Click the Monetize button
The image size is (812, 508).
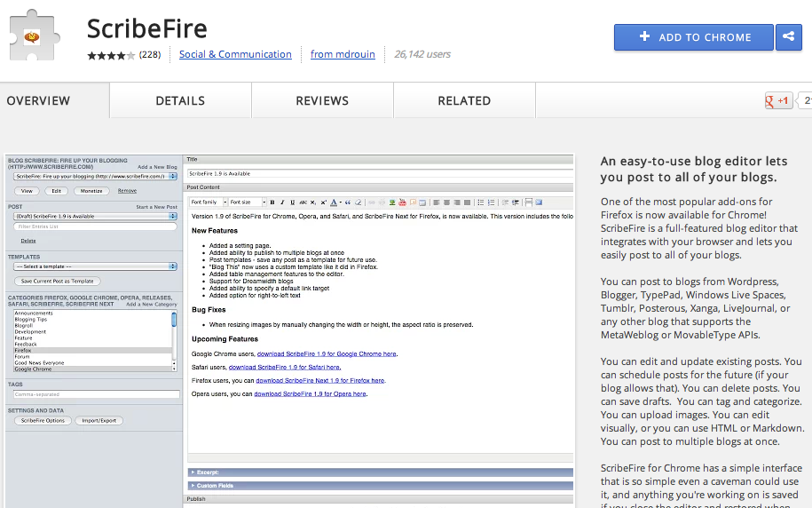point(91,191)
